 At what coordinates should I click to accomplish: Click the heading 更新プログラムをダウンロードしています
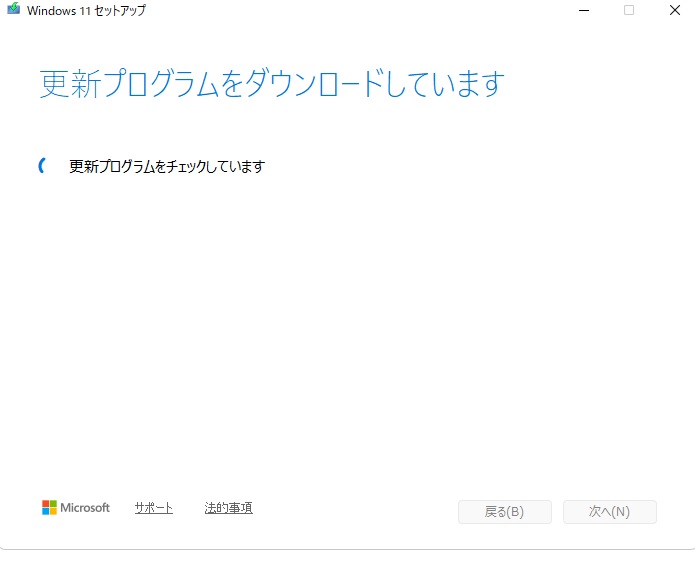[x=272, y=84]
